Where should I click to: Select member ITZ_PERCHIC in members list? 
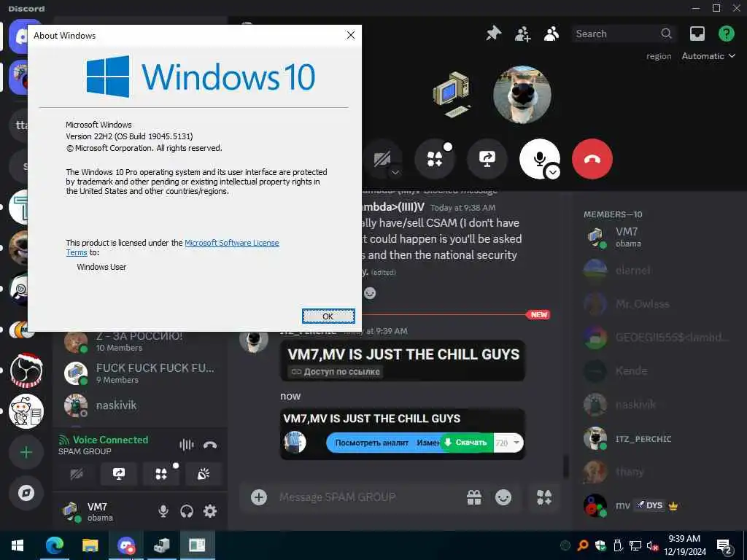click(x=657, y=438)
